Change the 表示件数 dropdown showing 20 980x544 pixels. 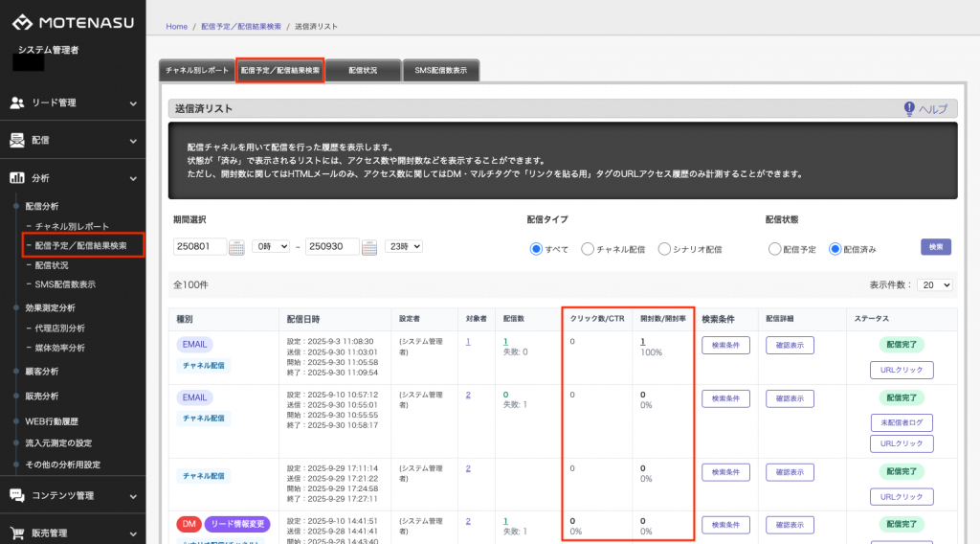coord(934,285)
